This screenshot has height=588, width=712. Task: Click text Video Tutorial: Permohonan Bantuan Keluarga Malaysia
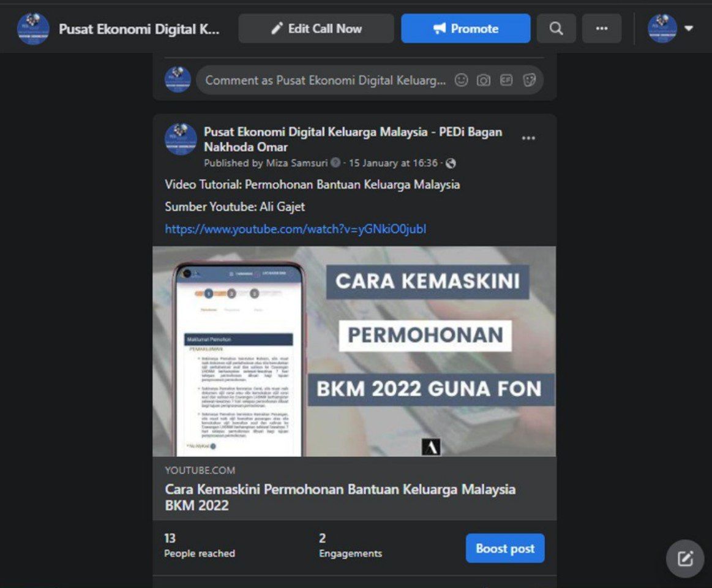(312, 184)
